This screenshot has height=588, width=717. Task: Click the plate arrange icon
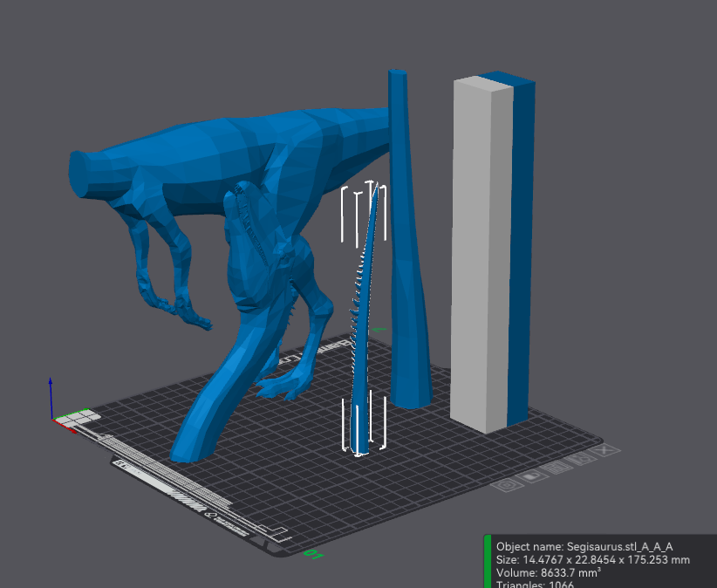[x=557, y=468]
